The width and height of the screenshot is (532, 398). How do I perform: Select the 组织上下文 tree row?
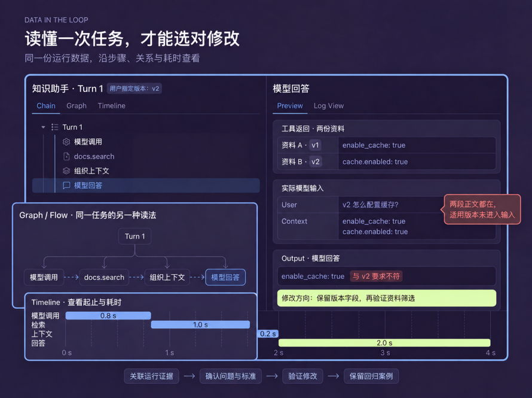point(146,171)
